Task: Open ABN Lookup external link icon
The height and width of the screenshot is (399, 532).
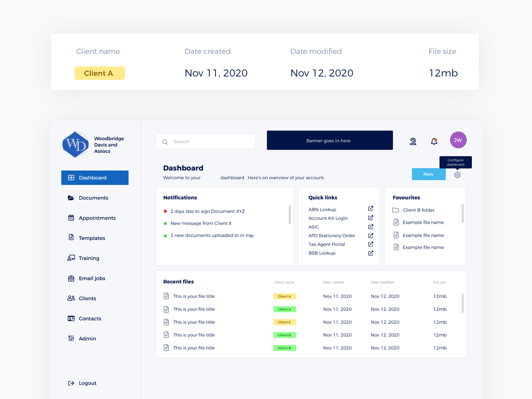Action: (370, 208)
